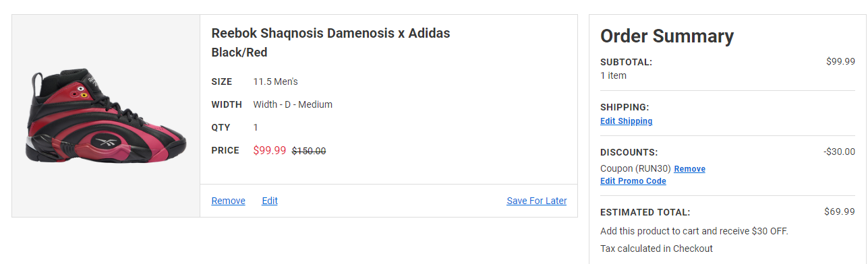868x264 pixels.
Task: Open the Edit link for the cart item
Action: click(x=270, y=201)
